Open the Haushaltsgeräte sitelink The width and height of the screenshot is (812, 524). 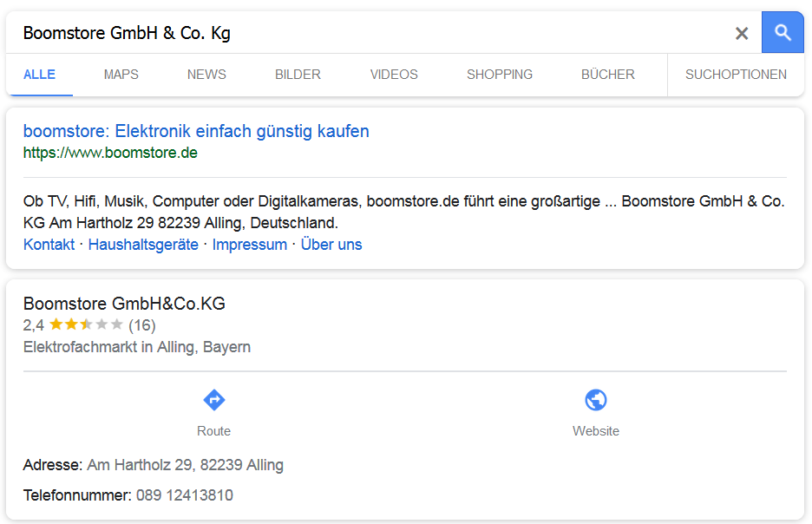point(143,245)
